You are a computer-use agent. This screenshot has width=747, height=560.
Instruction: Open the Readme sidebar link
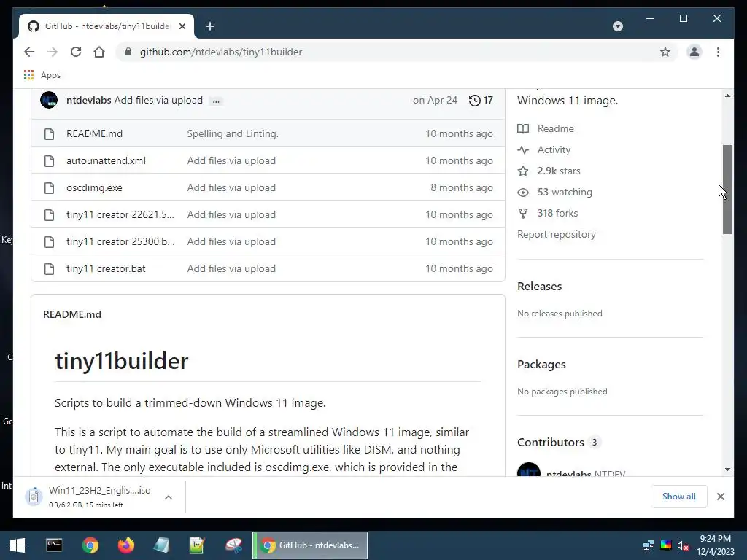[x=546, y=128]
